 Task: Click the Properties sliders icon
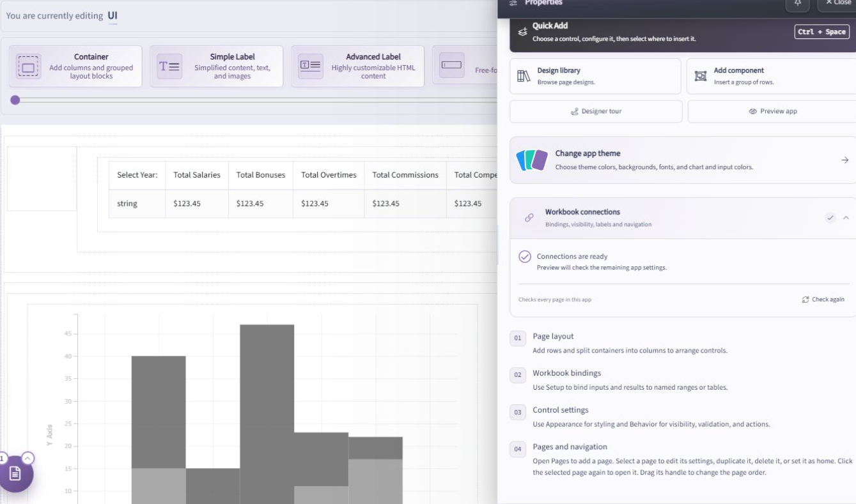513,3
